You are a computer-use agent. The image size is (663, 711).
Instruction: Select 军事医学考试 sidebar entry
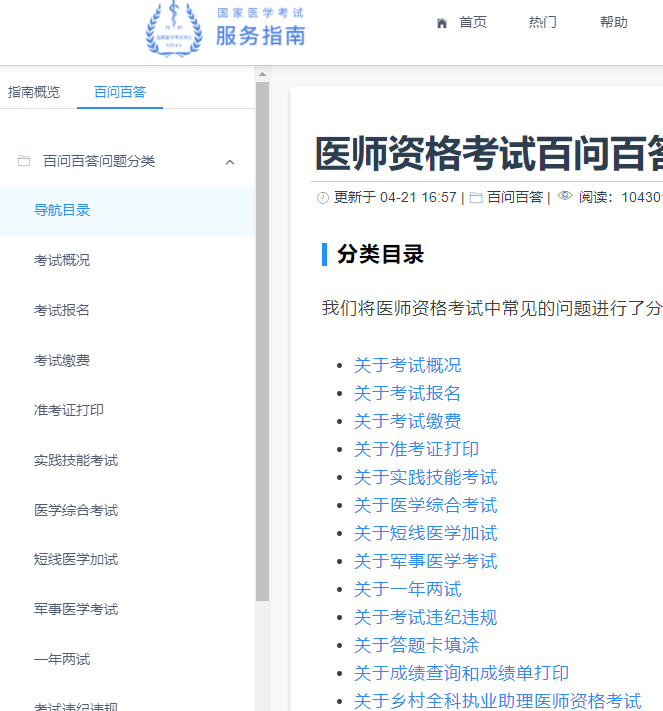pos(76,609)
